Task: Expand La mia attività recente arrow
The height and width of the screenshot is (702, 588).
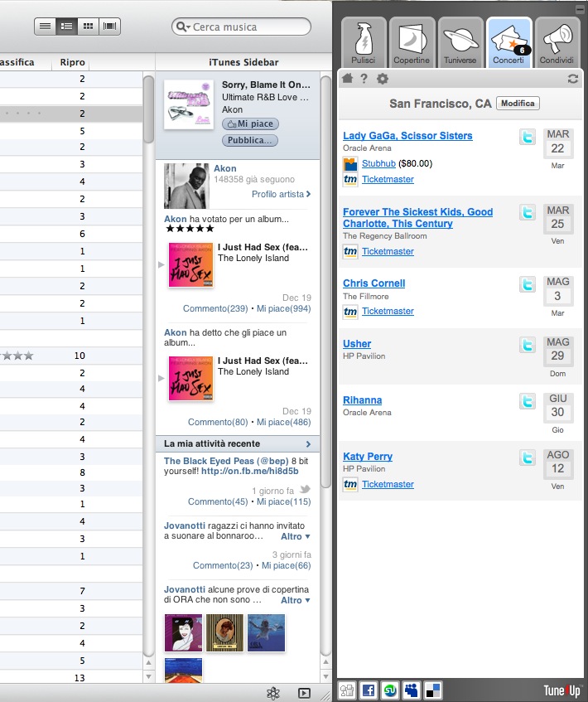Action: coord(308,443)
